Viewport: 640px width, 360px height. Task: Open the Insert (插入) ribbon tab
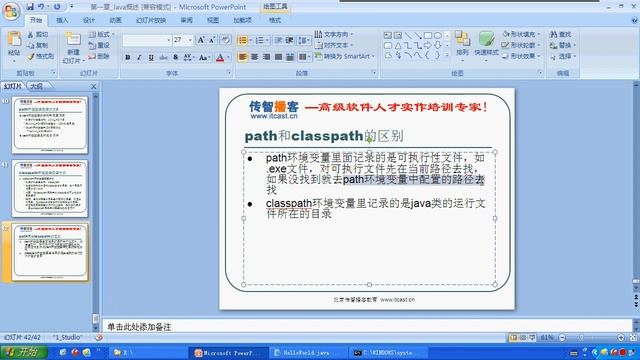click(62, 20)
